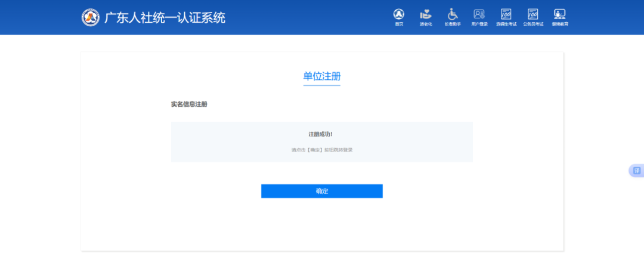
Task: Go to the 首页 home icon
Action: pos(399,14)
